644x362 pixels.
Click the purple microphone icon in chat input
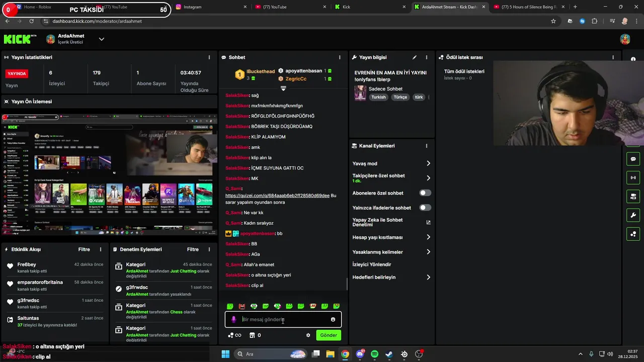point(233,320)
